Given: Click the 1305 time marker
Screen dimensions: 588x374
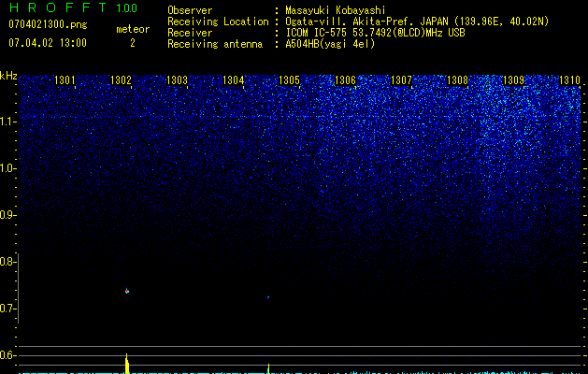Looking at the screenshot, I should coord(290,80).
